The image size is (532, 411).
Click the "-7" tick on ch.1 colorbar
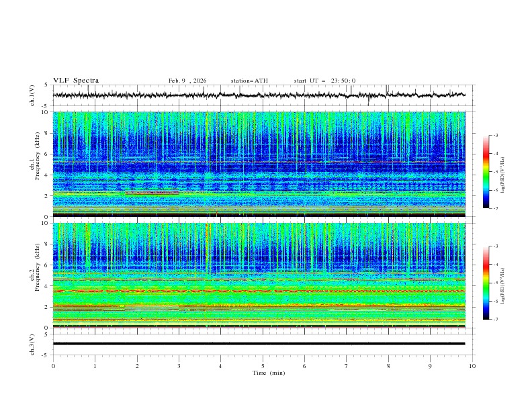(x=495, y=208)
